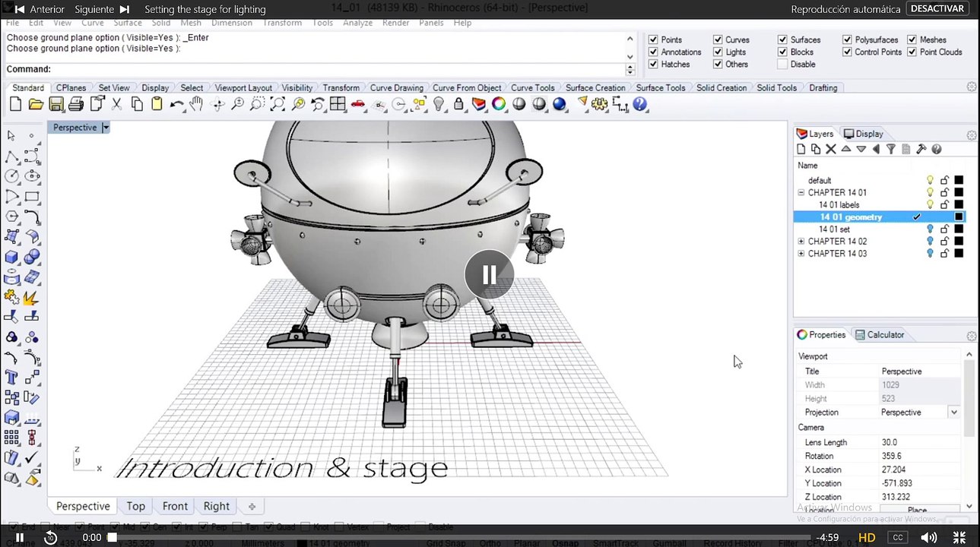Click the Siguiente next video button
Viewport: 980px width, 547px height.
(102, 10)
